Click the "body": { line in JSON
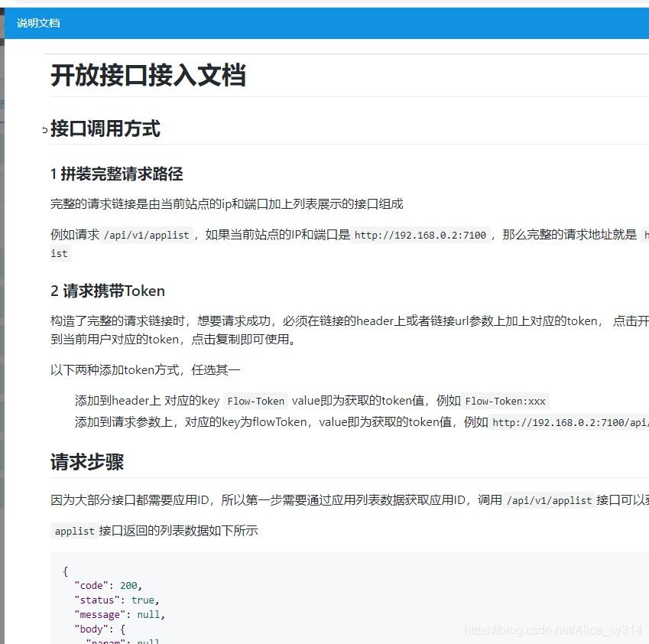The image size is (649, 644). (x=99, y=629)
